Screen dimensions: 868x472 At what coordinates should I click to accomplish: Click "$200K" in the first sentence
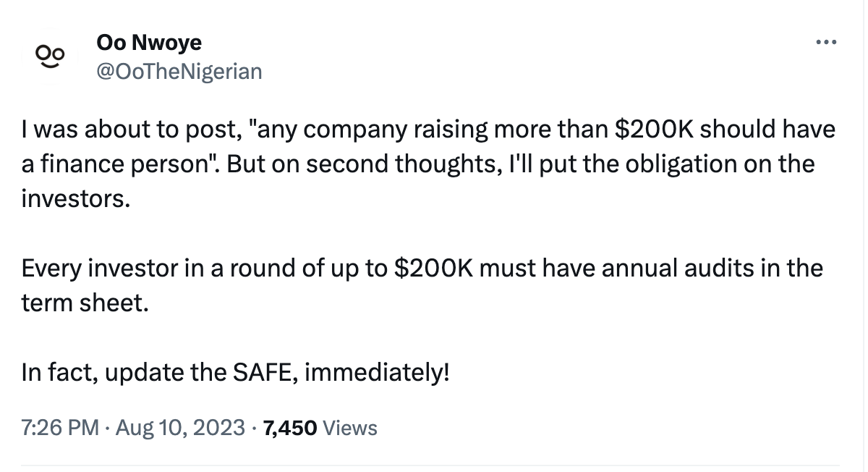[652, 130]
